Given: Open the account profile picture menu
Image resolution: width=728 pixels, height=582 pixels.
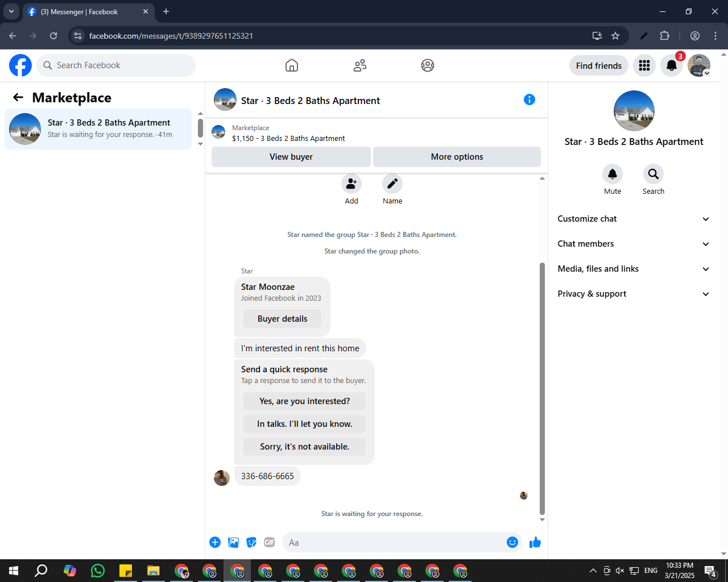Looking at the screenshot, I should point(699,65).
